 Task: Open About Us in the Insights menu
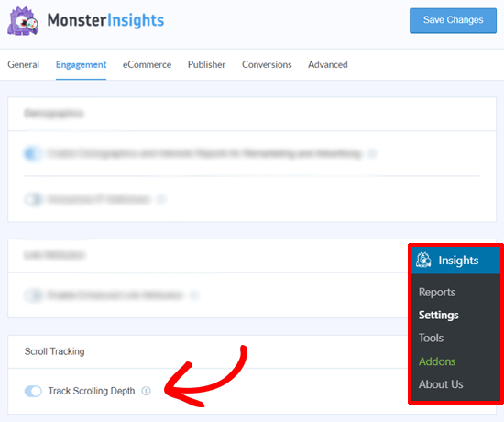tap(441, 384)
